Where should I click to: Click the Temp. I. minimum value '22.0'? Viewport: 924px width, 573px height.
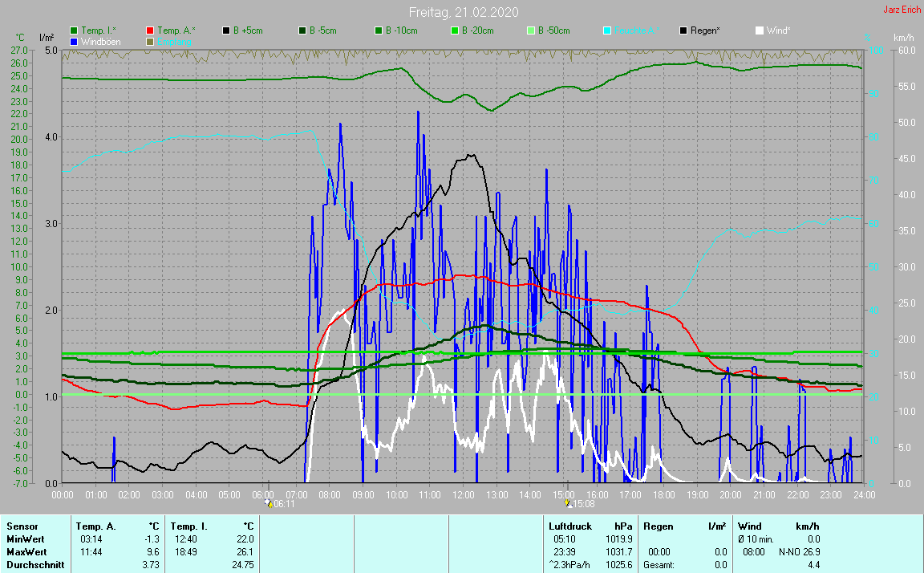click(x=245, y=539)
